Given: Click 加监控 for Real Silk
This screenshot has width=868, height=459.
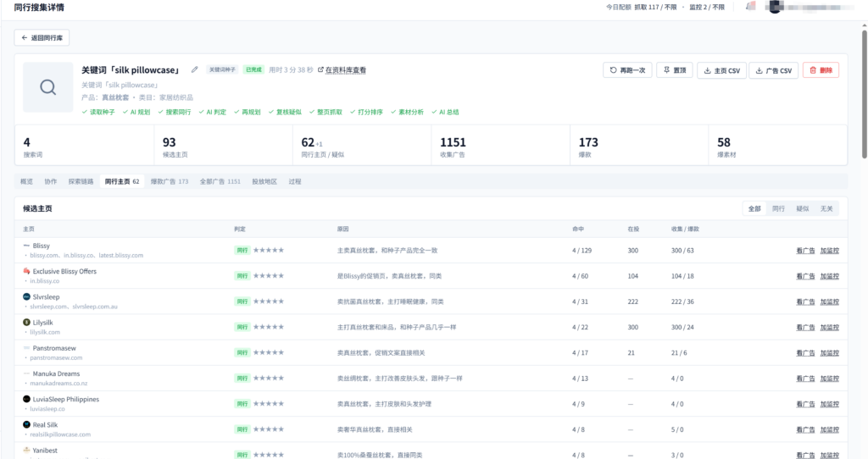Looking at the screenshot, I should click(x=829, y=429).
